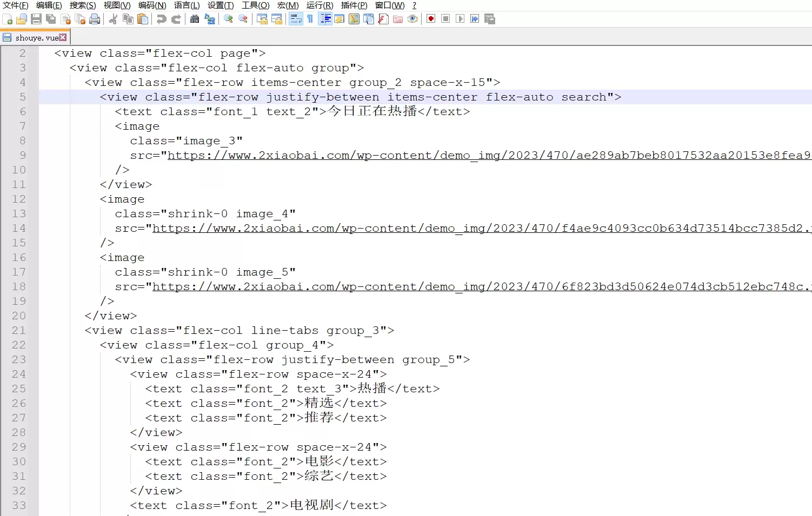Save the currently recorded macro icon
This screenshot has width=812, height=516.
490,19
